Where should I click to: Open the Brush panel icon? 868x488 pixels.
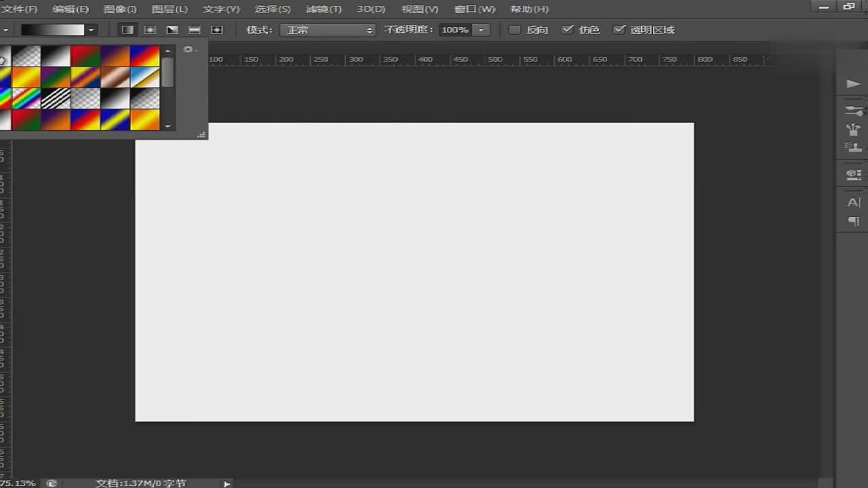pos(853,129)
